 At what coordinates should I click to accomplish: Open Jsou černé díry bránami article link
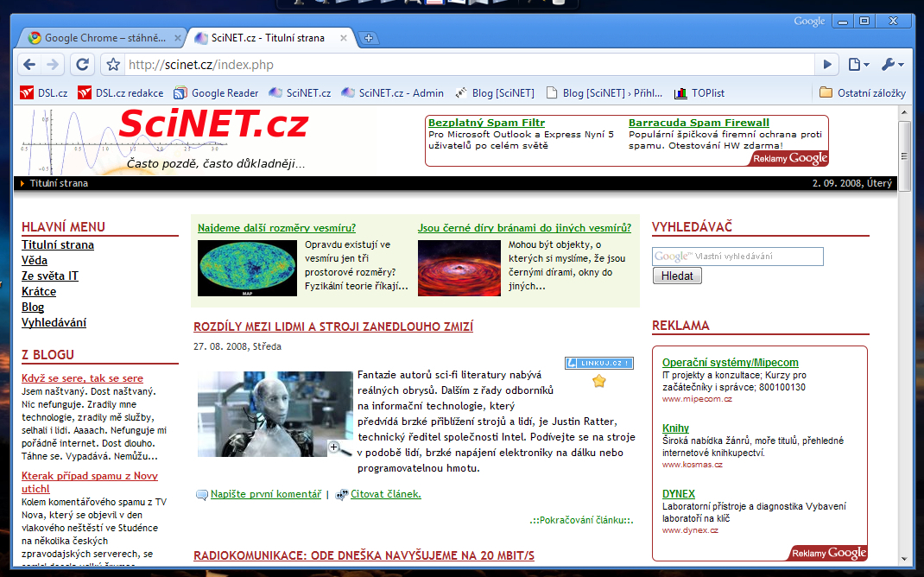click(x=524, y=227)
